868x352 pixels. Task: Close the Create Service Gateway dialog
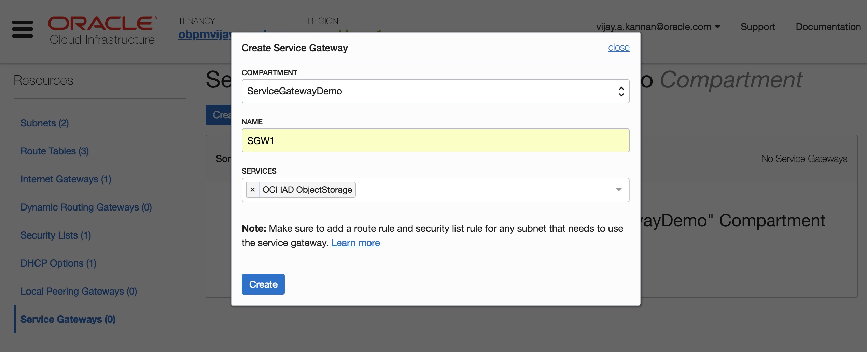[618, 48]
